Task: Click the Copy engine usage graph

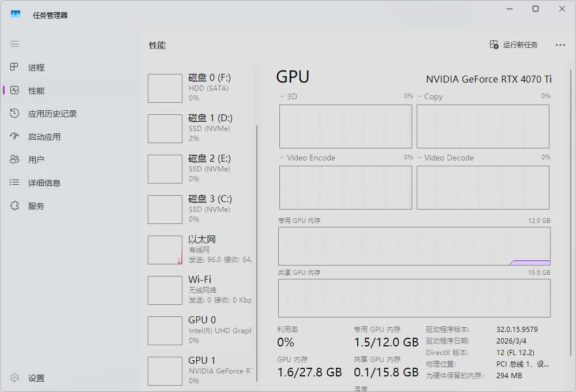Action: click(483, 126)
